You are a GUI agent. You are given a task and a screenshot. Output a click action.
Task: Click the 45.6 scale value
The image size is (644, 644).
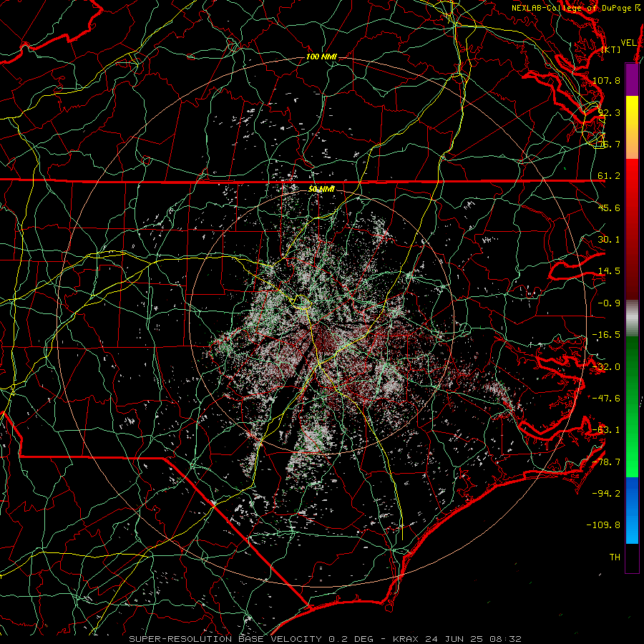coord(609,208)
